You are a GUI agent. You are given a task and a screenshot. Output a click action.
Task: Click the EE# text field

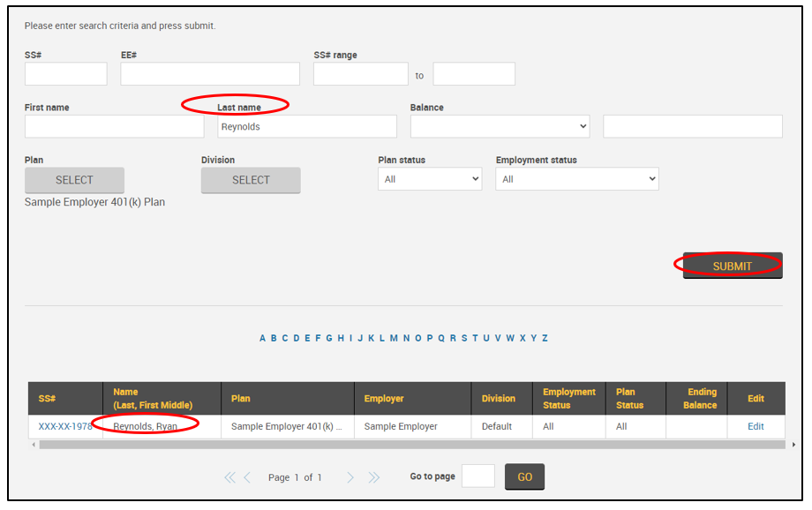(x=210, y=74)
